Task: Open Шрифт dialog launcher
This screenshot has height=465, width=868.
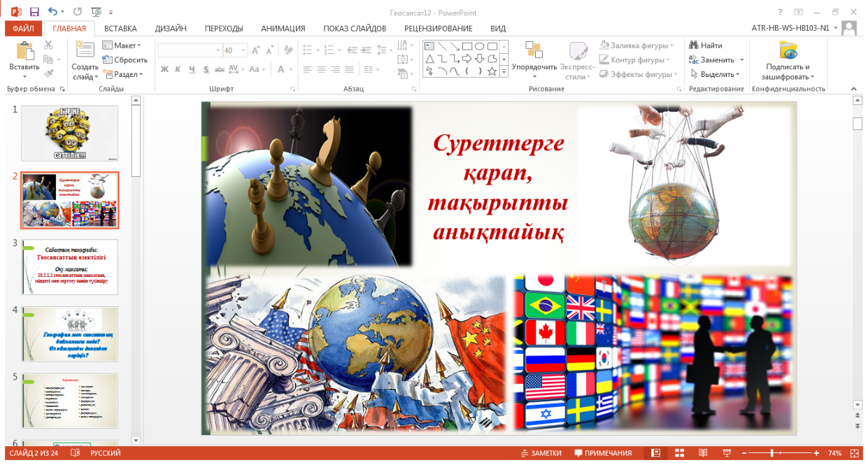Action: coord(292,90)
